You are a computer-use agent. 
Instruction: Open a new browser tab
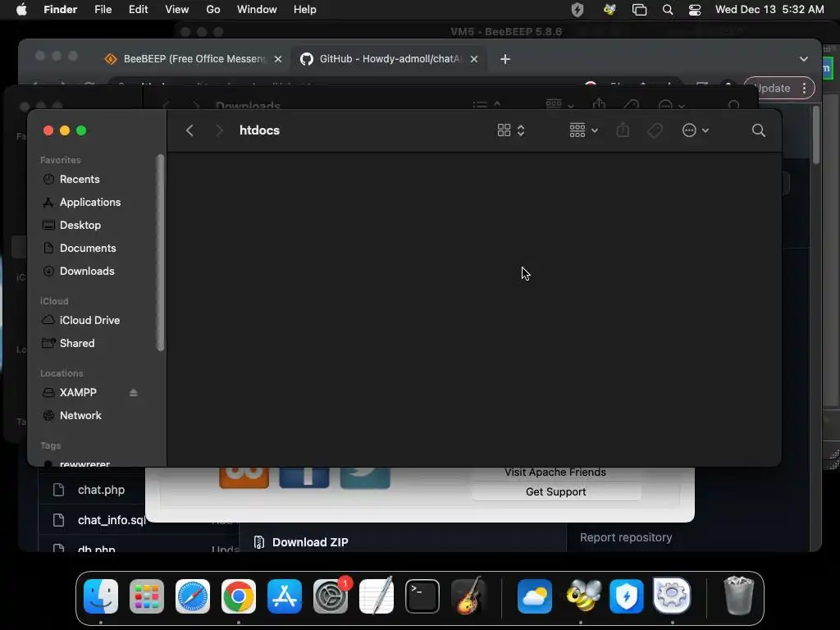click(505, 59)
